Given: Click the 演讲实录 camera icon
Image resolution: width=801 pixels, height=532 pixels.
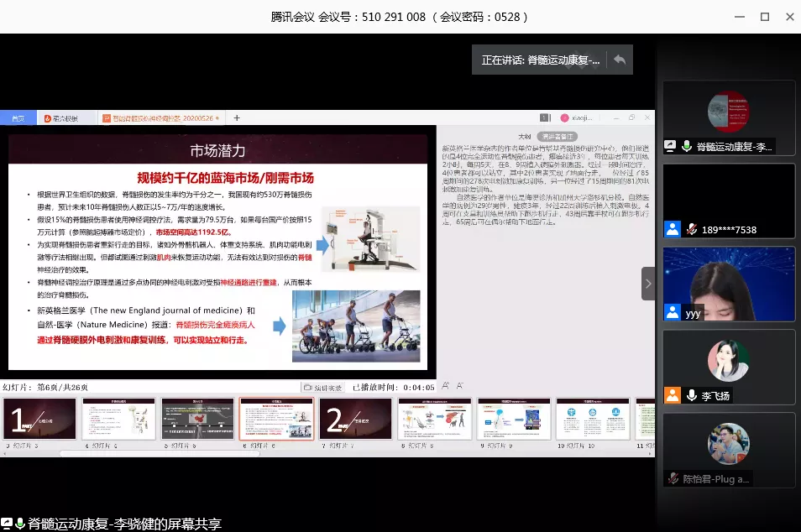Looking at the screenshot, I should (x=306, y=386).
